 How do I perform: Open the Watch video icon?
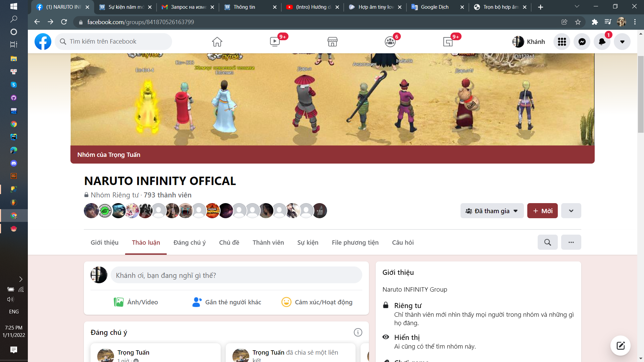click(275, 42)
